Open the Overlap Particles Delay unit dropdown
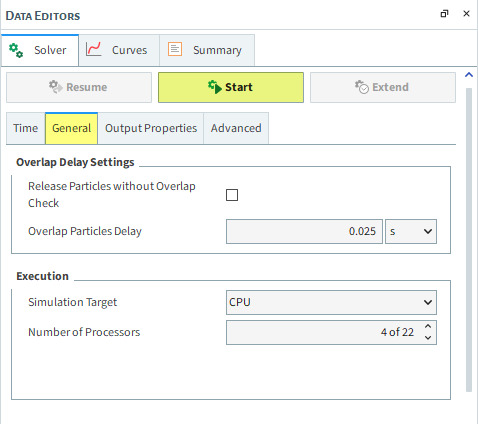This screenshot has width=478, height=424. click(x=411, y=231)
